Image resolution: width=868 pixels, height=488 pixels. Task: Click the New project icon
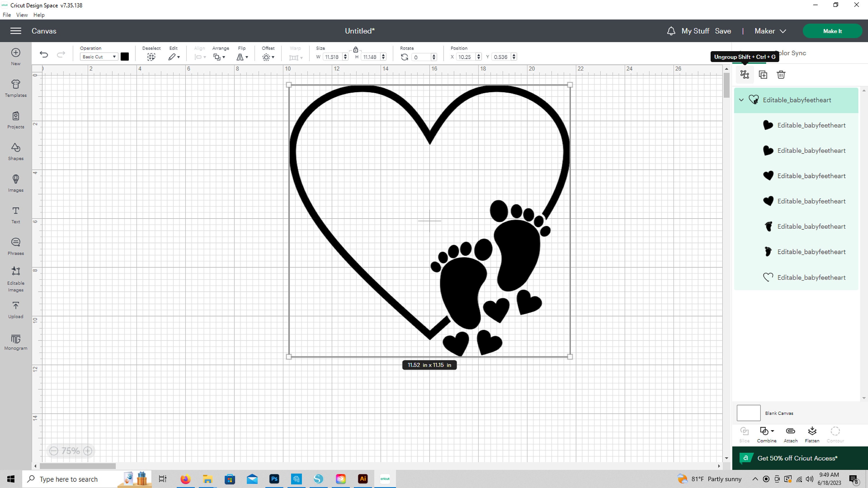click(16, 57)
